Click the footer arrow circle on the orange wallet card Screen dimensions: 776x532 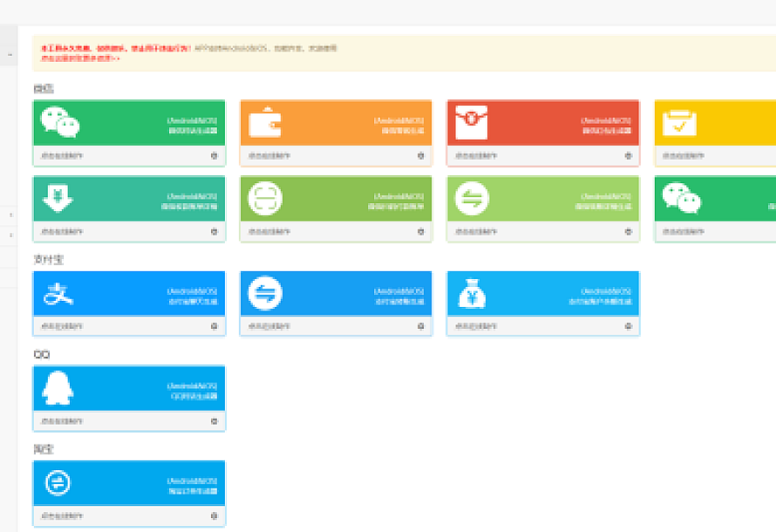pyautogui.click(x=421, y=156)
